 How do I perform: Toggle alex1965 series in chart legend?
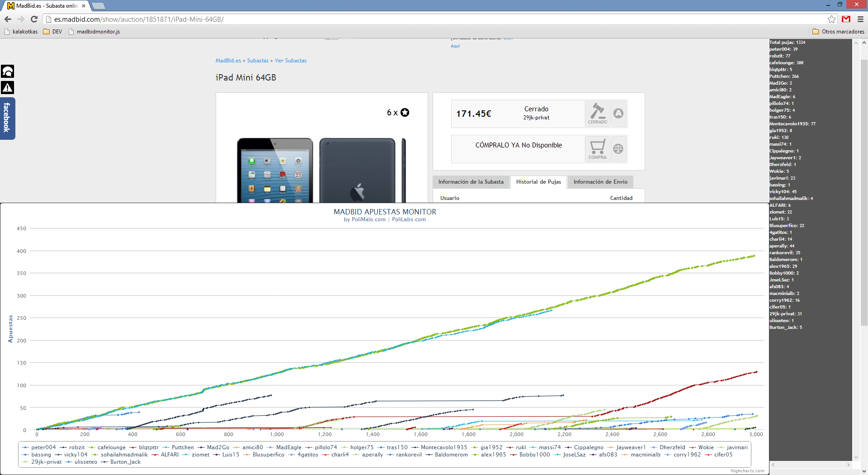489,455
